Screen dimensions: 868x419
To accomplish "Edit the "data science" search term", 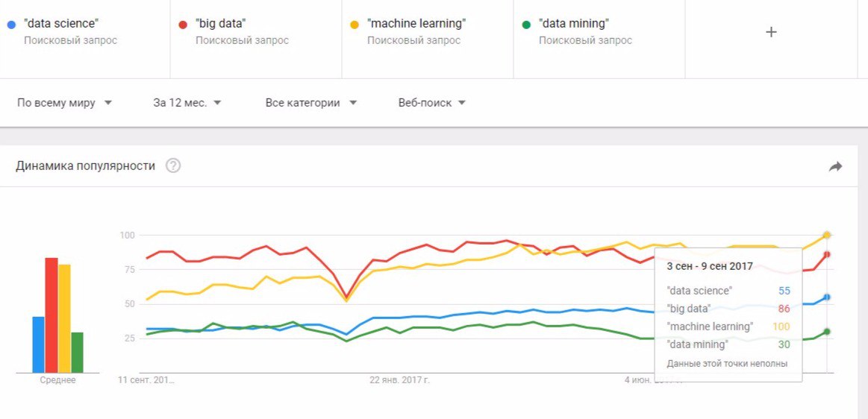I will 61,24.
